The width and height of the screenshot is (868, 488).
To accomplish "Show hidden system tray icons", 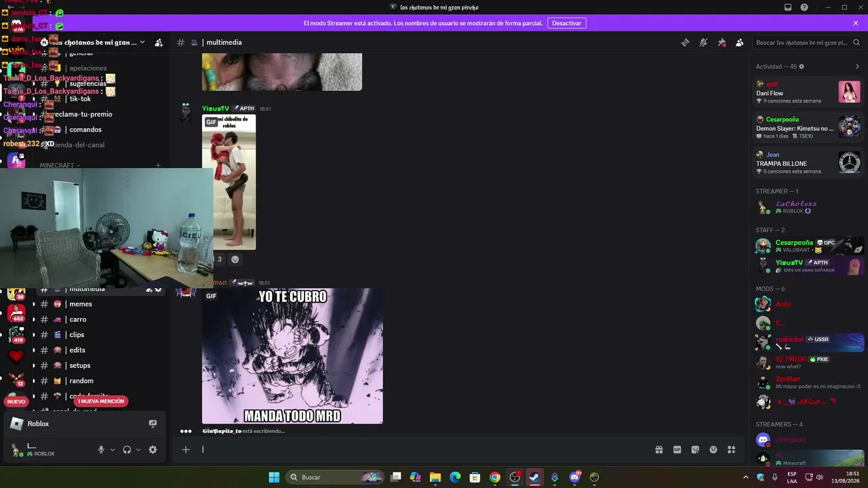I will (x=746, y=477).
